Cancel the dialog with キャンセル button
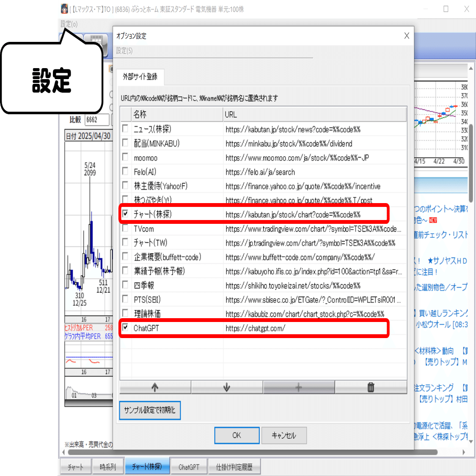Screen dimensions: 476x476 [284, 435]
